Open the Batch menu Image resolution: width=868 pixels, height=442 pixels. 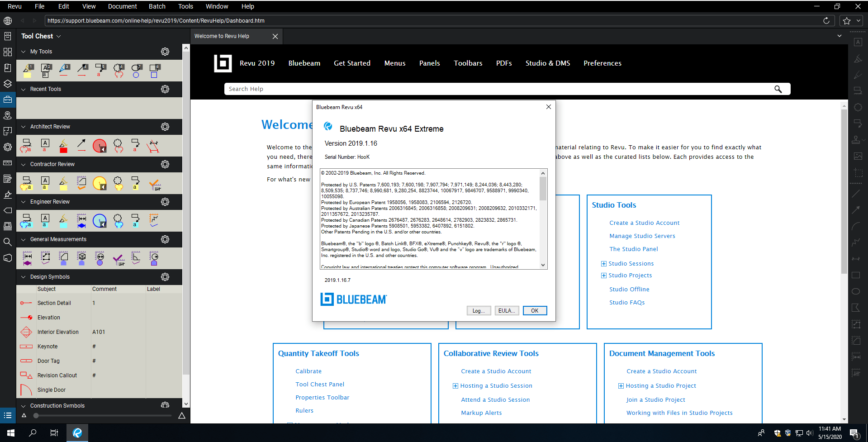(x=157, y=6)
